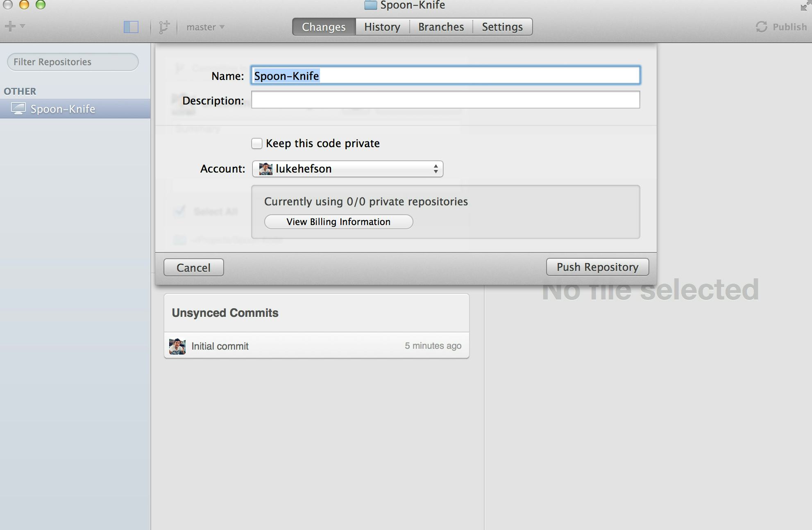Click the create branch icon
This screenshot has height=530, width=812.
click(x=164, y=27)
